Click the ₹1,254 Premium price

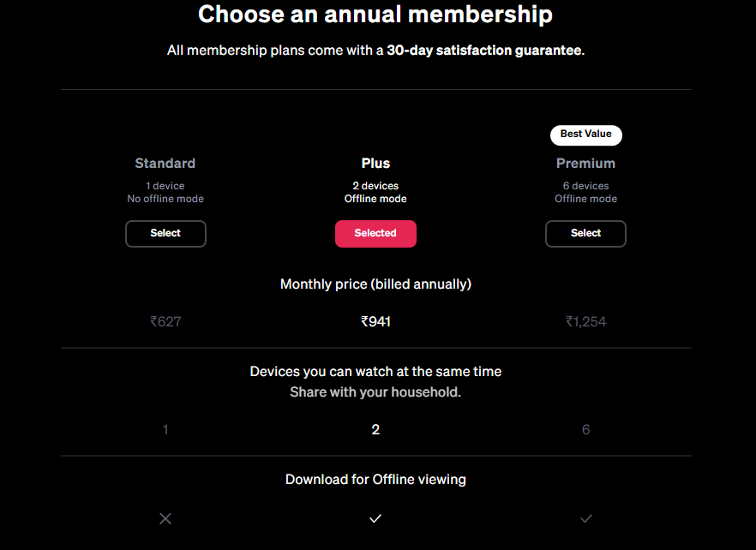[585, 322]
